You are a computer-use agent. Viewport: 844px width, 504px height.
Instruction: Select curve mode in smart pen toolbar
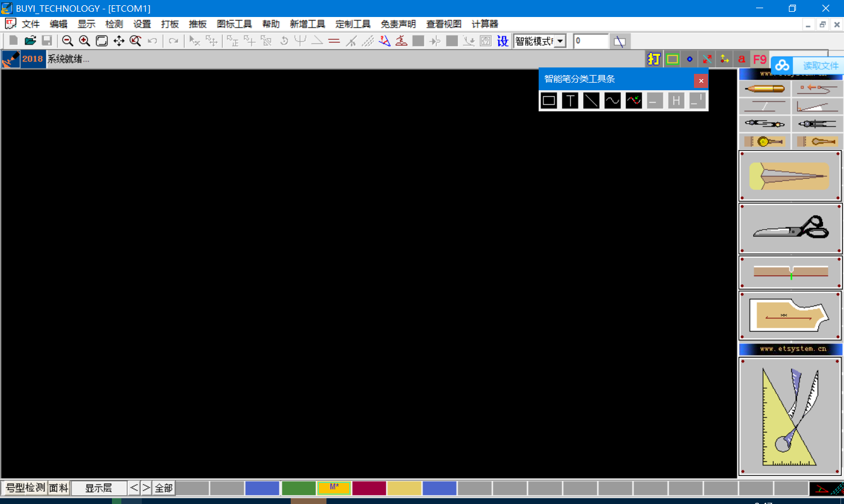tap(612, 101)
